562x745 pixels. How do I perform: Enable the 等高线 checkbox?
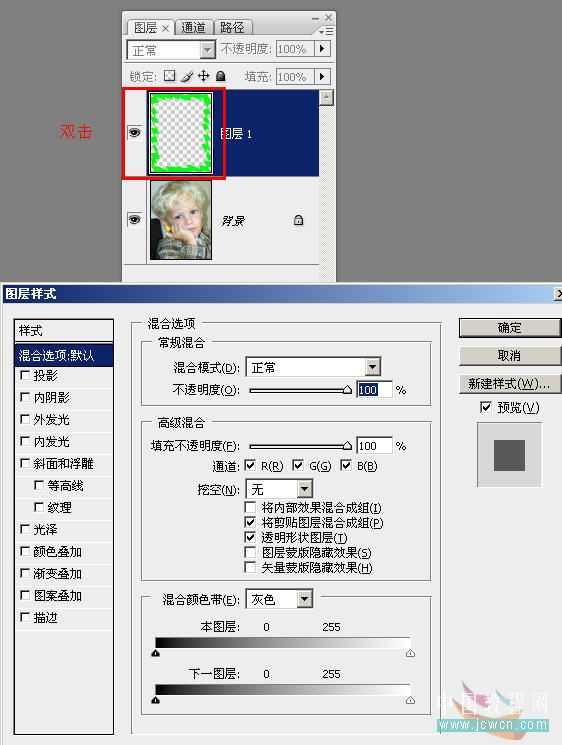point(39,485)
